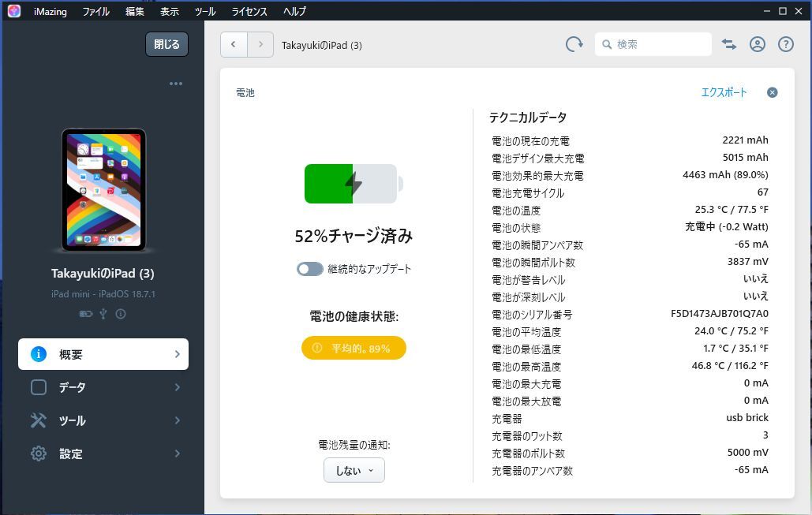Close the battery panel with X icon
The height and width of the screenshot is (515, 812).
pyautogui.click(x=772, y=92)
